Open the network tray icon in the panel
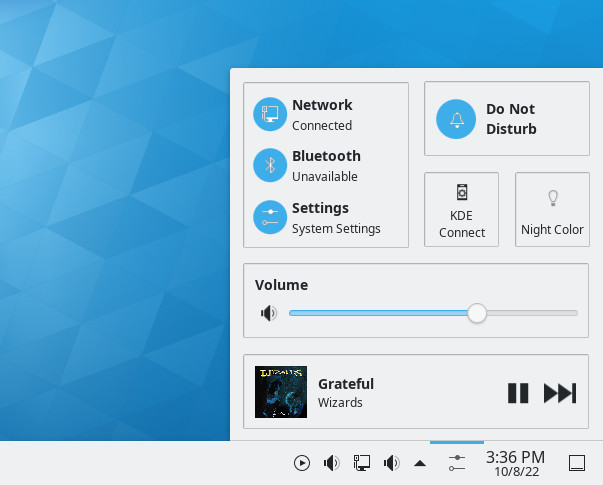 (361, 463)
